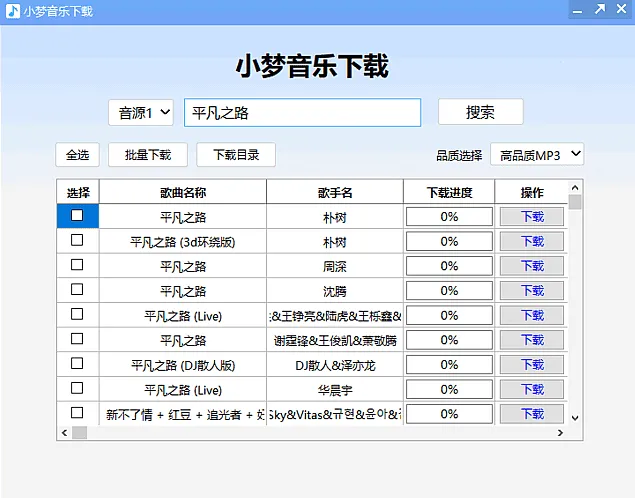
Task: Click the 0% progress bar for 周深 row
Action: [x=449, y=266]
